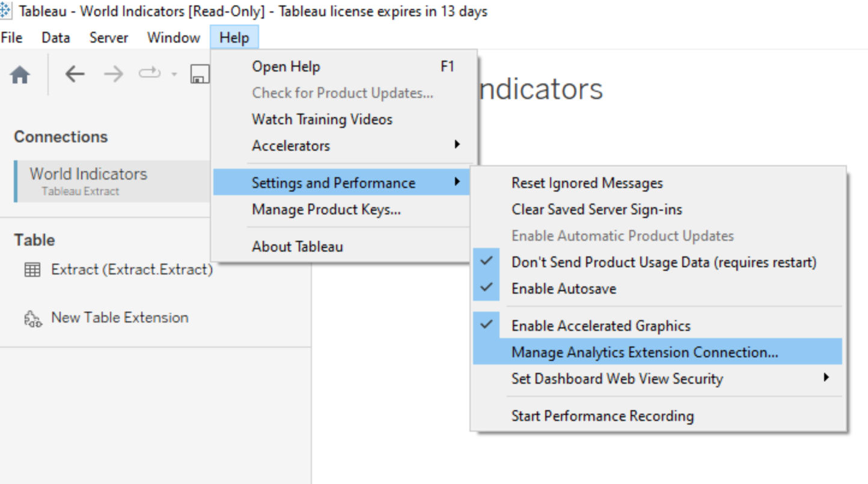Click the Extract table grid icon

point(32,270)
